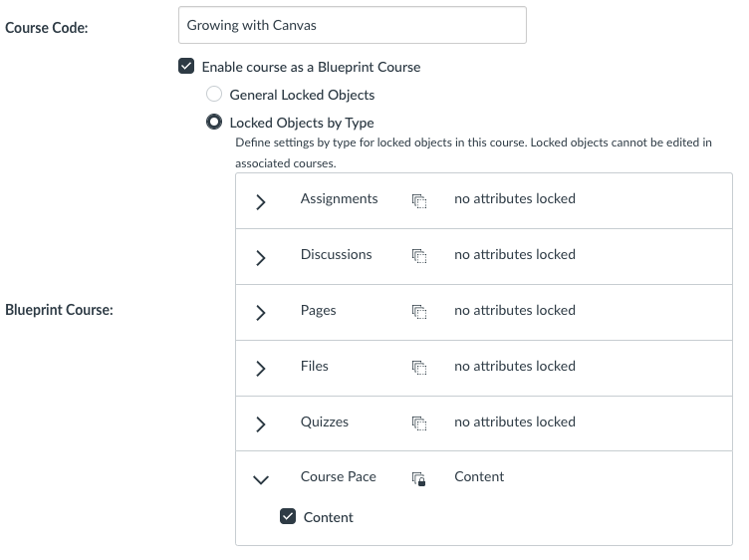
Task: Click the lock icon beside Pages
Action: coord(419,312)
